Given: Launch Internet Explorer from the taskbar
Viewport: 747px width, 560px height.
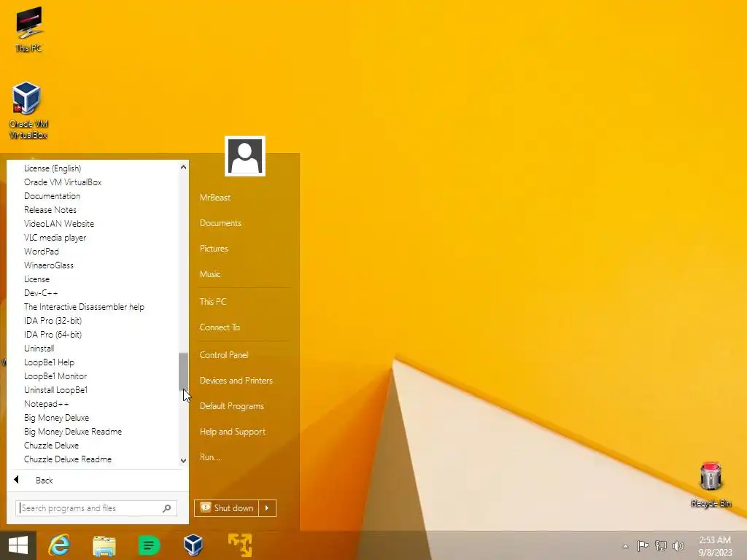Looking at the screenshot, I should coord(59,545).
